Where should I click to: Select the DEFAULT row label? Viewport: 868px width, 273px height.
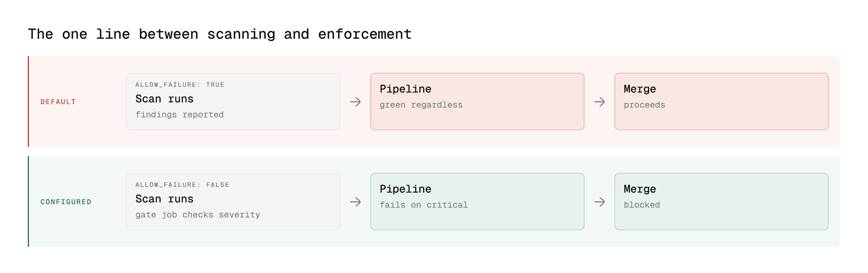[58, 102]
